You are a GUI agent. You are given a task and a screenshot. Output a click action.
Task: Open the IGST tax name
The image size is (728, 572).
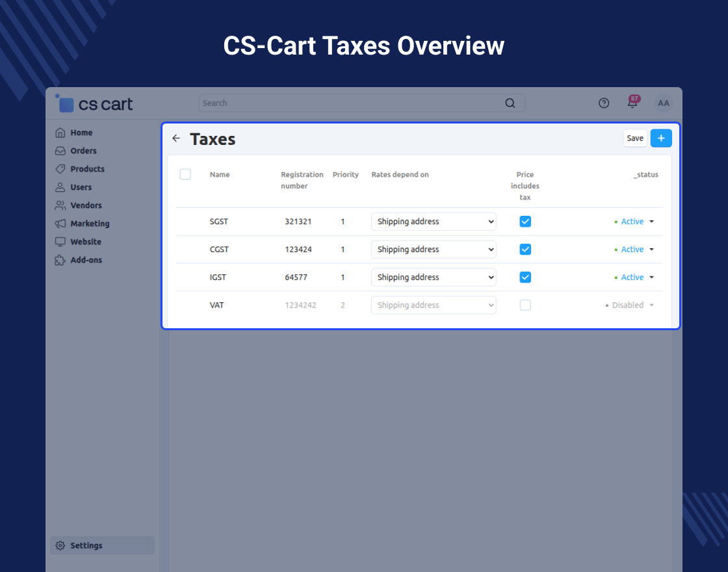218,277
